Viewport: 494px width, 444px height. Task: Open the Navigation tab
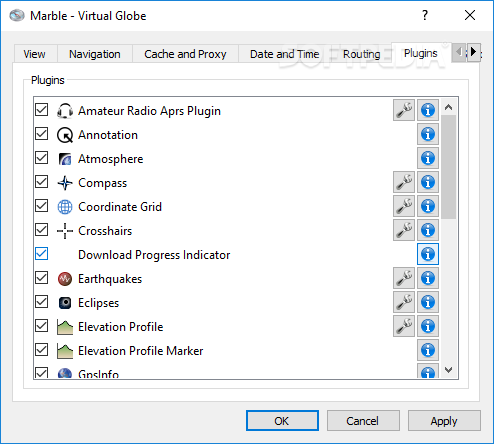(95, 54)
